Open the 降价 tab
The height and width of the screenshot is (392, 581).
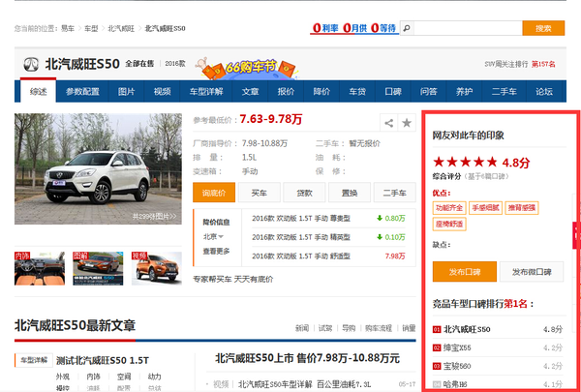pos(321,91)
